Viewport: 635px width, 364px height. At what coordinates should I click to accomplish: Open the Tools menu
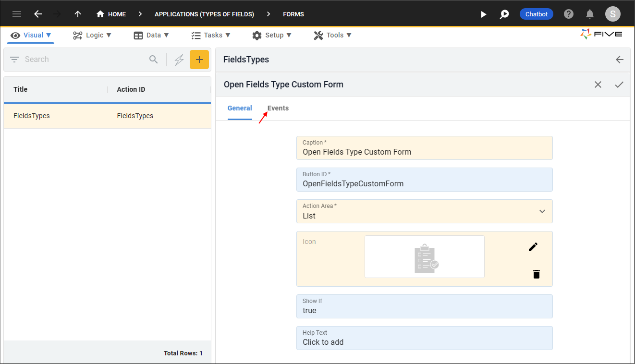click(x=332, y=35)
